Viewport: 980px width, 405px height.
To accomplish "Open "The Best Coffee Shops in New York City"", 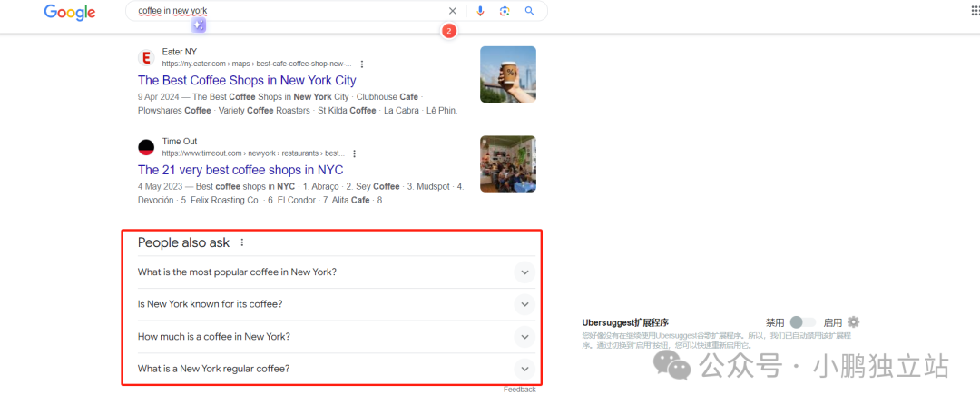I will (247, 81).
